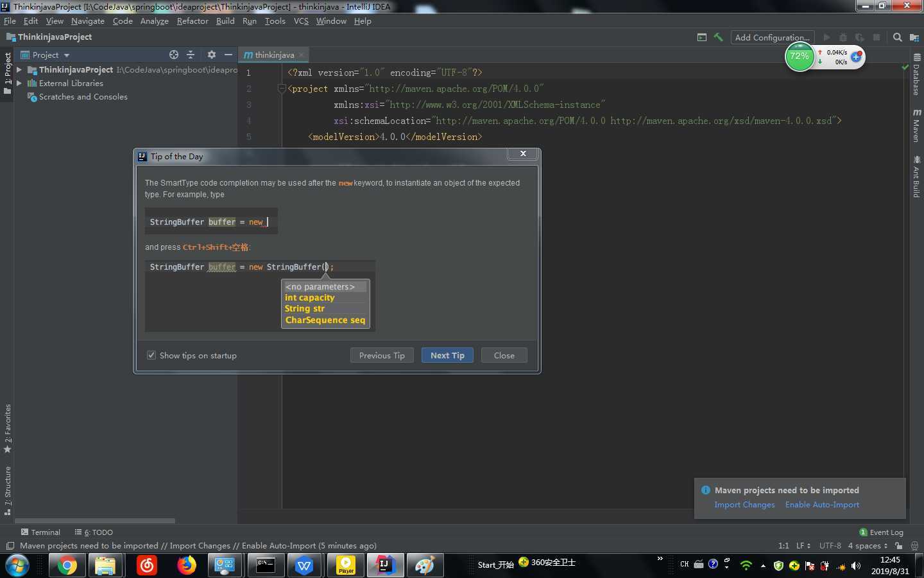Viewport: 924px width, 578px height.
Task: Click ThinkinjavaProject in the navigation bar
Action: coord(49,37)
